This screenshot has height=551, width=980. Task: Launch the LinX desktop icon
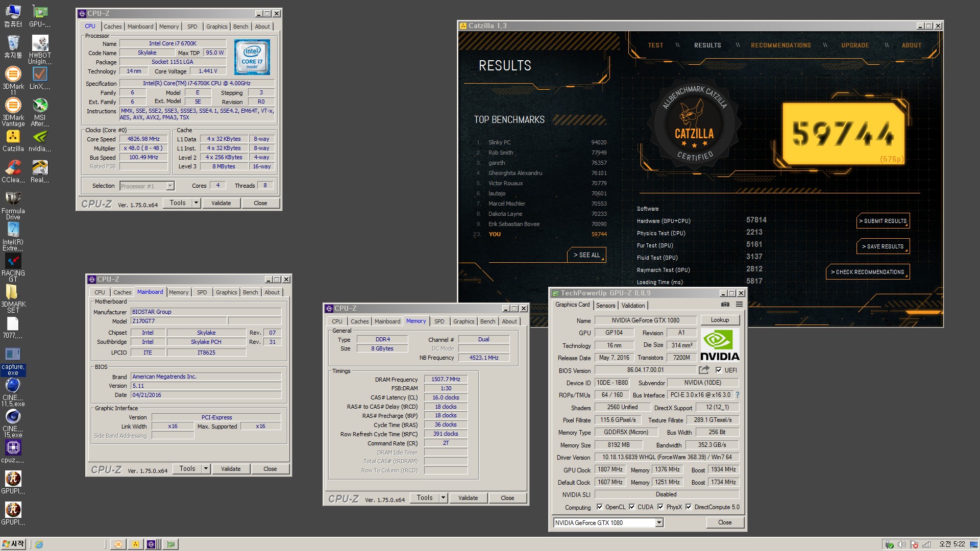pos(40,78)
